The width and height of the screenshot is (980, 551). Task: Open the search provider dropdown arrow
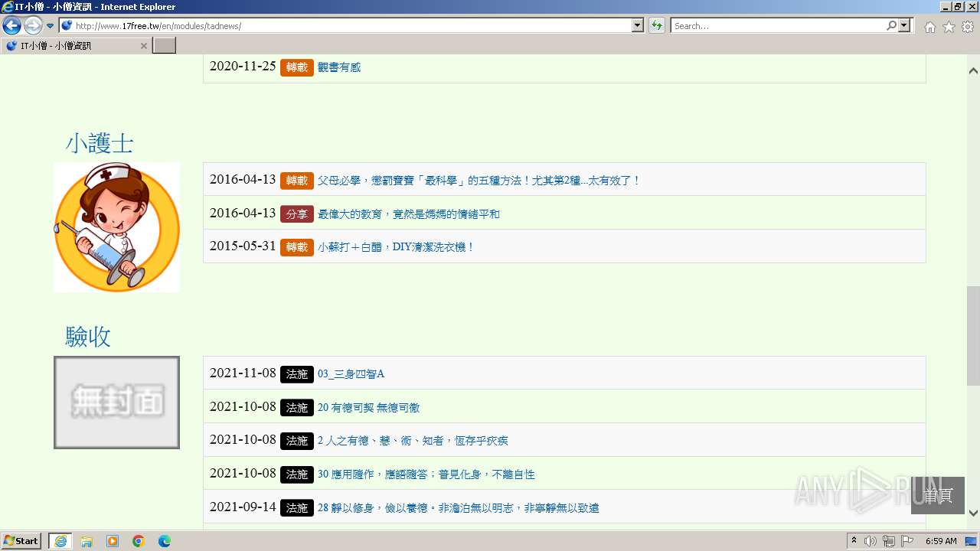pyautogui.click(x=905, y=26)
